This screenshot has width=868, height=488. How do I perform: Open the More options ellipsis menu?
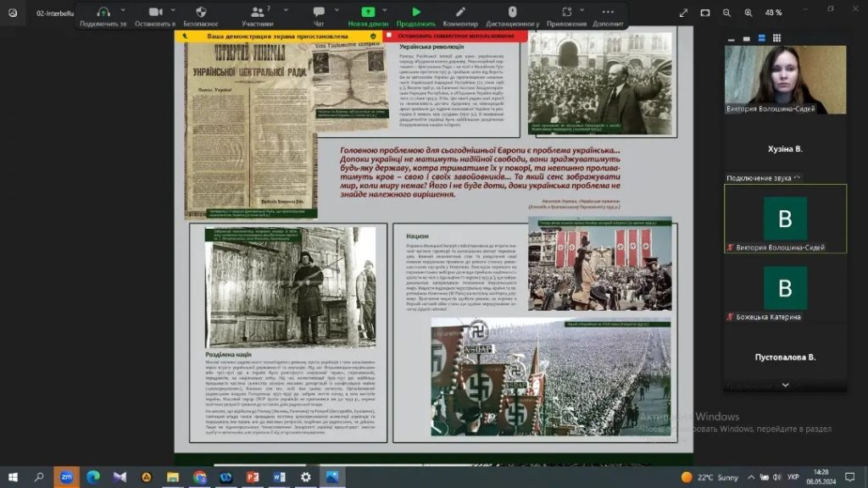point(608,13)
